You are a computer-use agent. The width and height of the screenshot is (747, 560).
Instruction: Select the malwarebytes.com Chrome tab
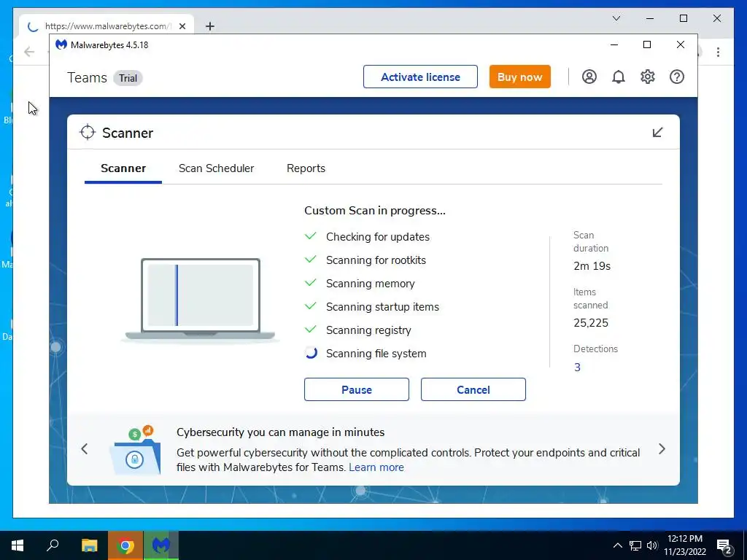(x=107, y=26)
